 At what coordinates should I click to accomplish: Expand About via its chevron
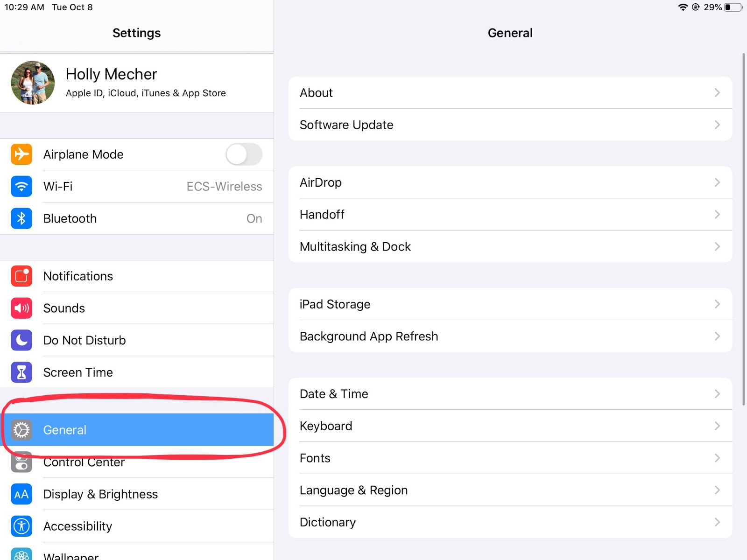(x=717, y=93)
